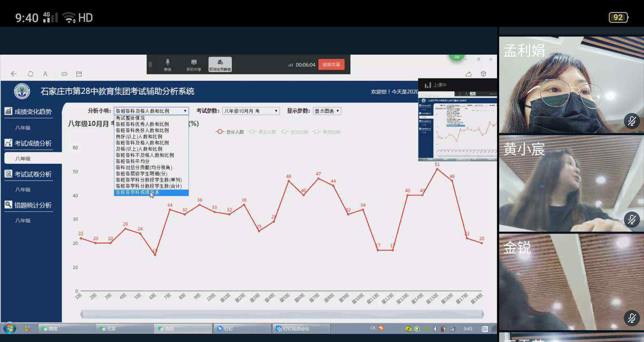The width and height of the screenshot is (644, 342).
Task: Select 各班各科优秀人数和比例 option
Action: click(x=151, y=124)
